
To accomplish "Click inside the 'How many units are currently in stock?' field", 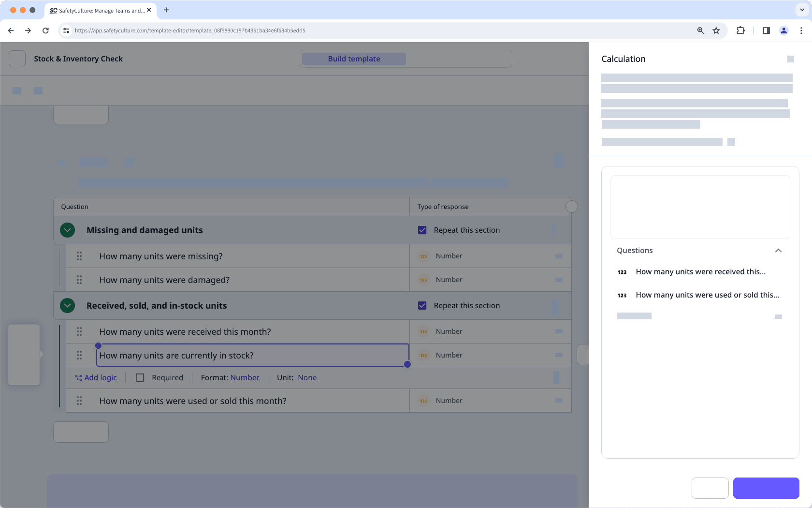I will (x=252, y=355).
